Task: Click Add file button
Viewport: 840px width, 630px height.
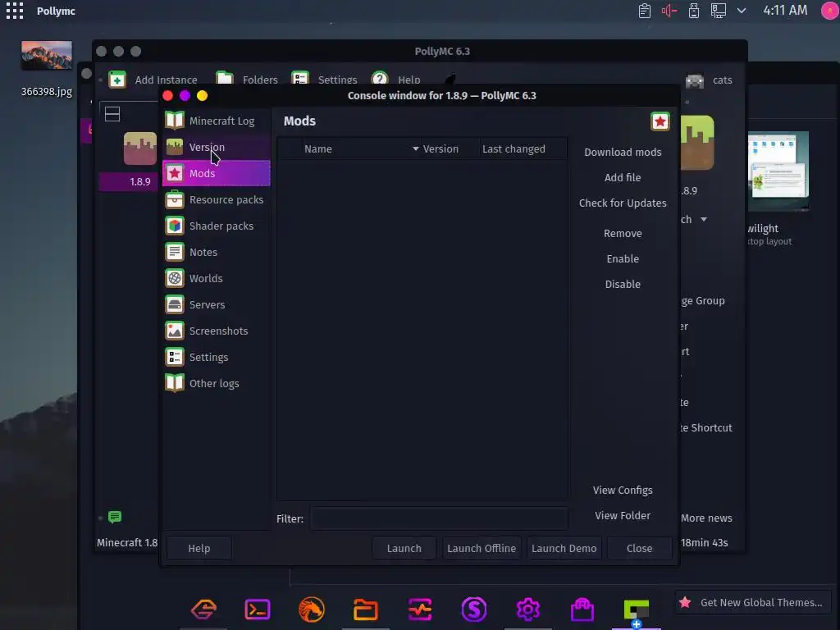Action: 623,177
